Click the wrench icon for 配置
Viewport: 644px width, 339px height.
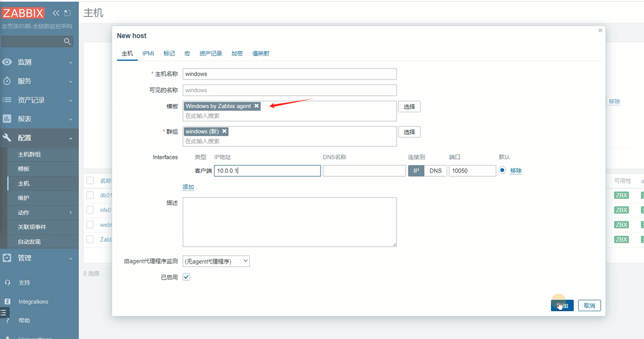7,138
